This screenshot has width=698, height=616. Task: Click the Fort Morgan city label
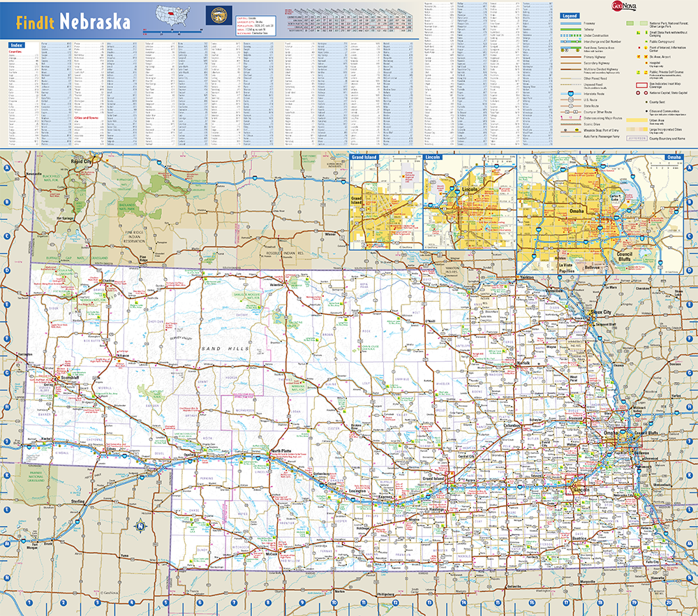point(32,545)
